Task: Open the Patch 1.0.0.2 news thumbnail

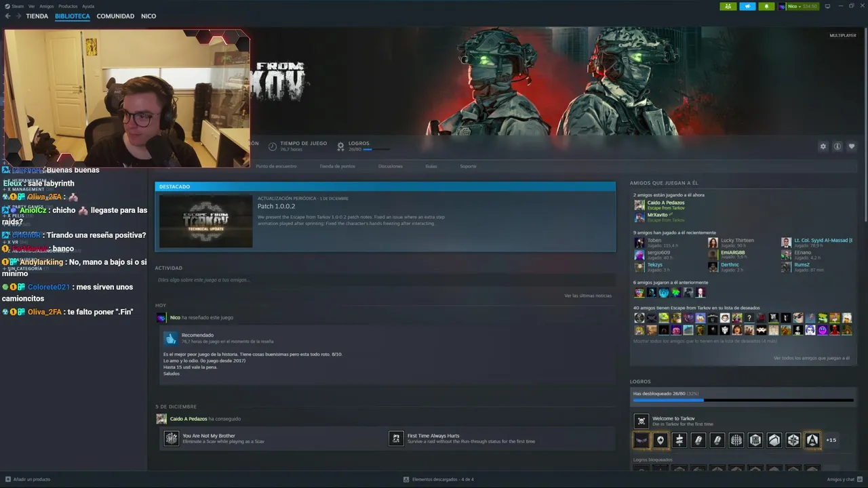Action: tap(205, 222)
